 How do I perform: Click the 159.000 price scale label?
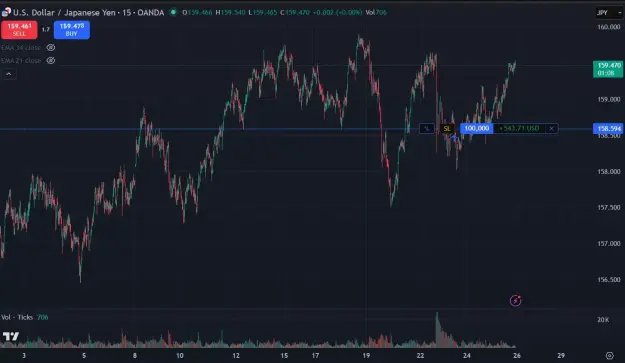click(609, 99)
